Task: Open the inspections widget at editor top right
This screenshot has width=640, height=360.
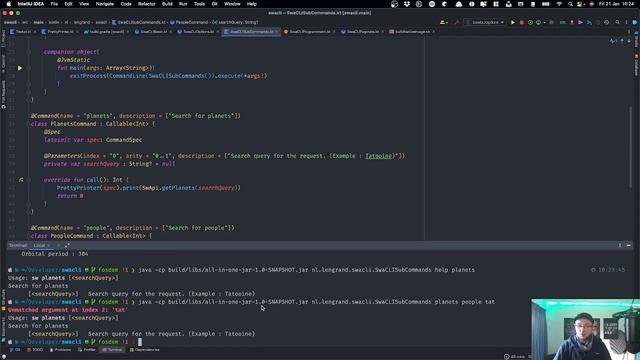Action: click(613, 41)
